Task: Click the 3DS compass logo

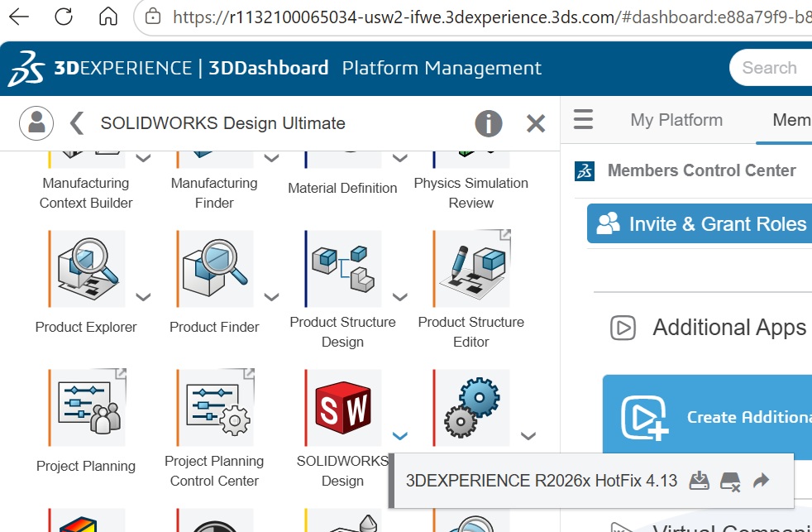Action: point(26,69)
